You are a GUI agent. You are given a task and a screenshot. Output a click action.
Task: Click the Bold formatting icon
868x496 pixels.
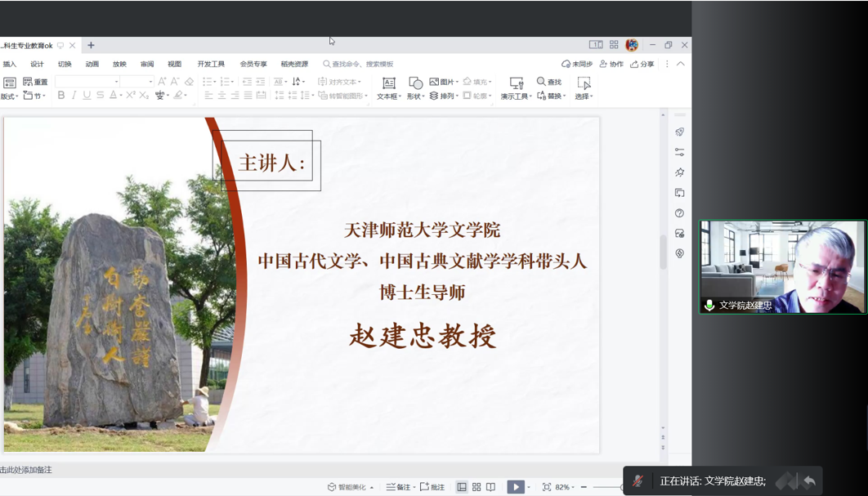click(x=60, y=96)
